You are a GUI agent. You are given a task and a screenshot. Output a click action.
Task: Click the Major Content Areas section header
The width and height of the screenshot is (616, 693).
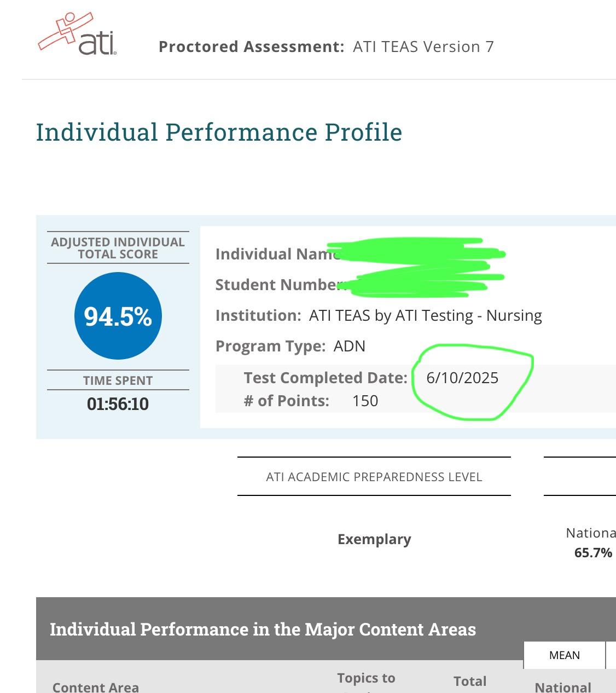pyautogui.click(x=263, y=630)
